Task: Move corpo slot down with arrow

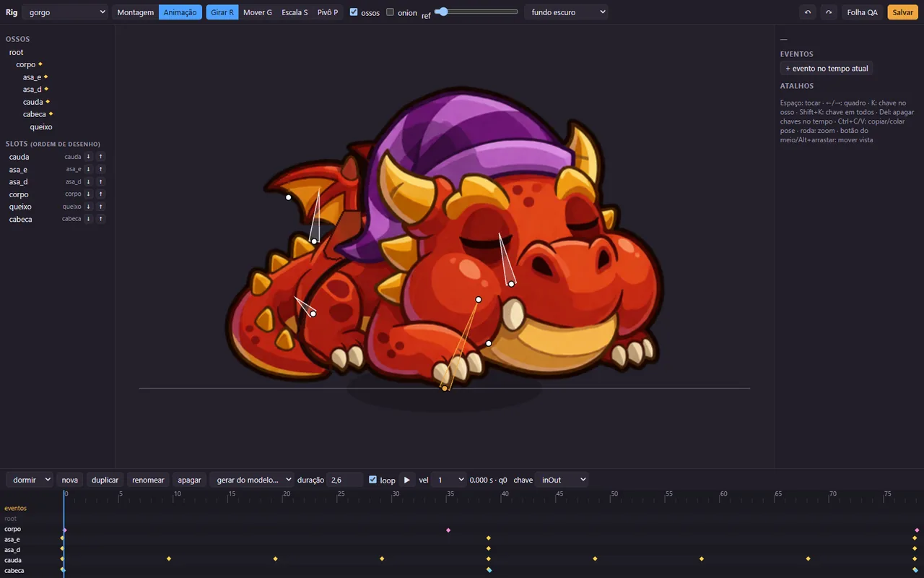Action: [x=88, y=194]
